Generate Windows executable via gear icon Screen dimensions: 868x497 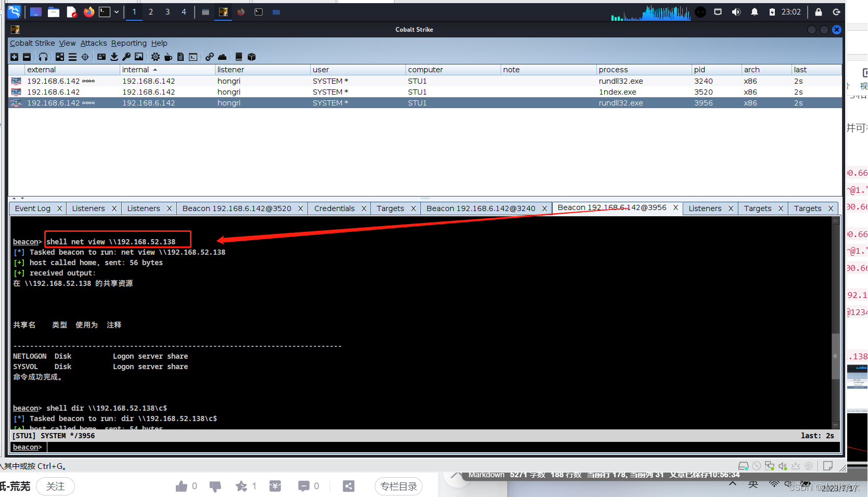pos(156,57)
